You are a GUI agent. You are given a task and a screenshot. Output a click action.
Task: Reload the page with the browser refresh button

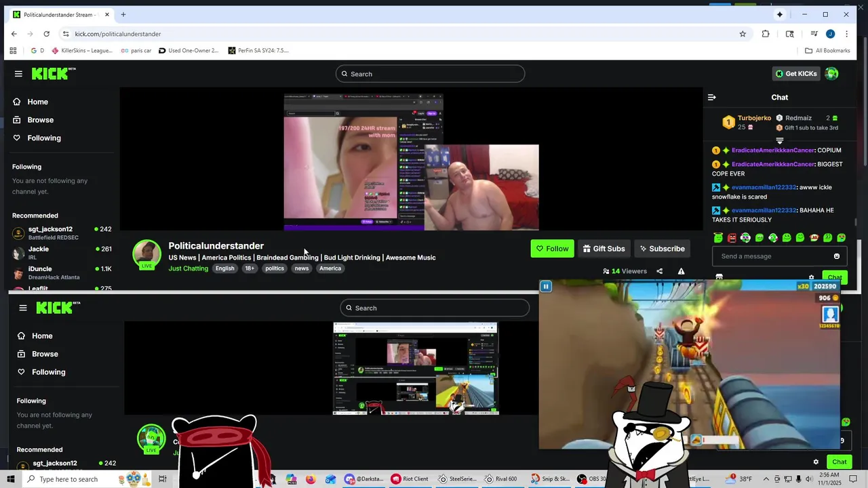pos(46,34)
